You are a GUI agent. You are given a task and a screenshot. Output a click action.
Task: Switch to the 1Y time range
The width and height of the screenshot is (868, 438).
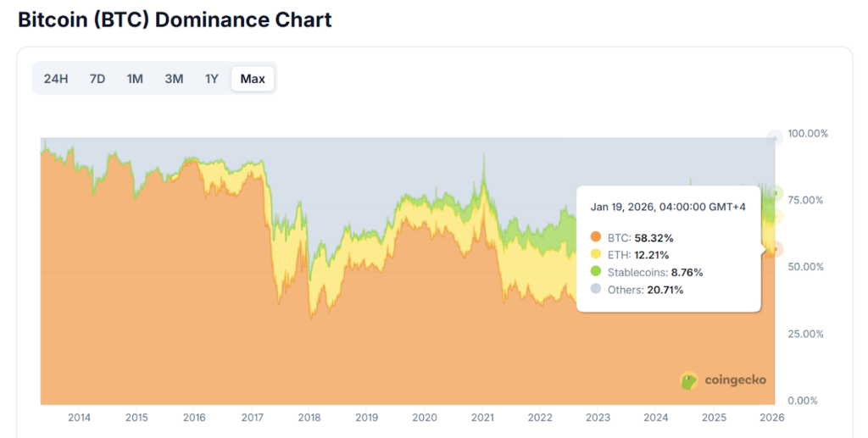pyautogui.click(x=212, y=79)
